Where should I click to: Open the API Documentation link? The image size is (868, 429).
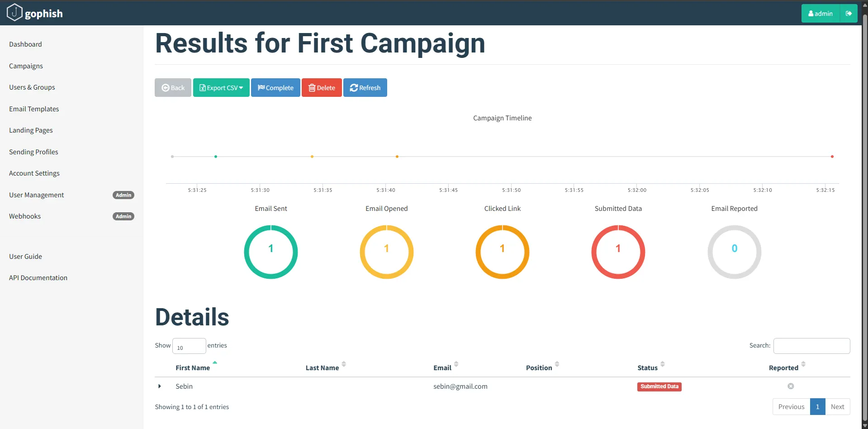(x=38, y=278)
